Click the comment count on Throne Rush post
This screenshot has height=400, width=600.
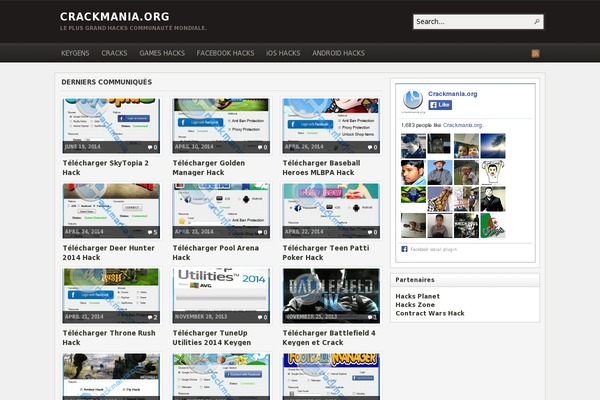(155, 317)
